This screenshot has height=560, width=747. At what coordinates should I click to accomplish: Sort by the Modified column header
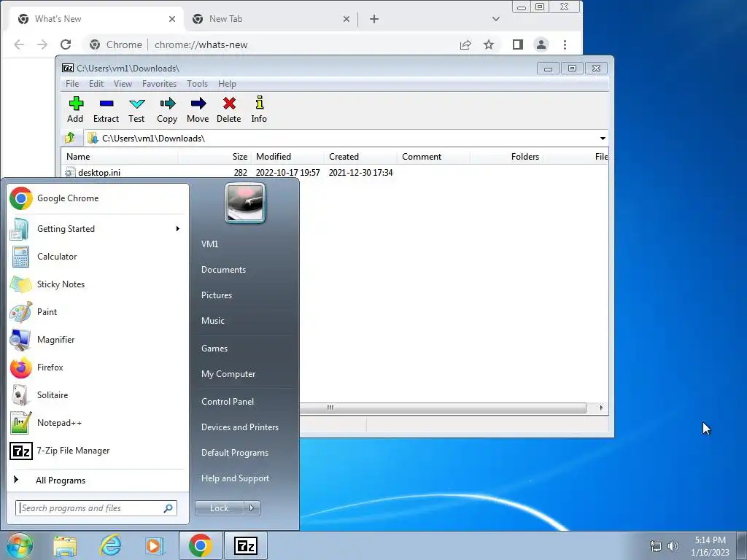(x=288, y=157)
